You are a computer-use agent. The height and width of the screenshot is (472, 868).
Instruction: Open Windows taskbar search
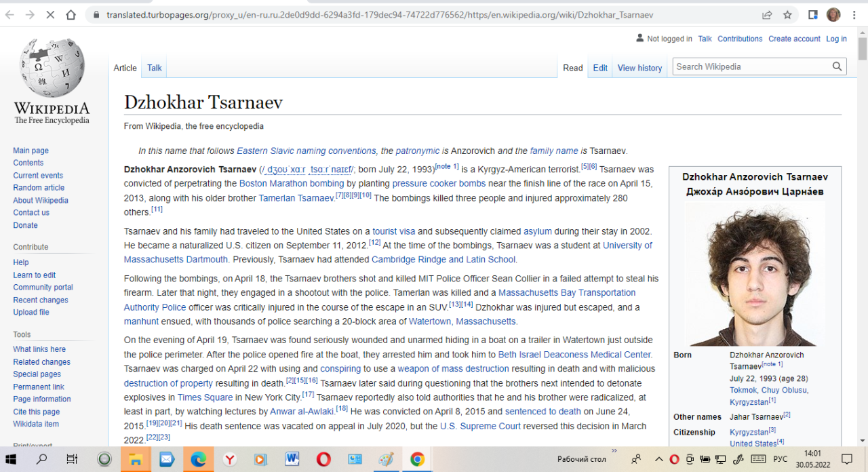pos(42,459)
